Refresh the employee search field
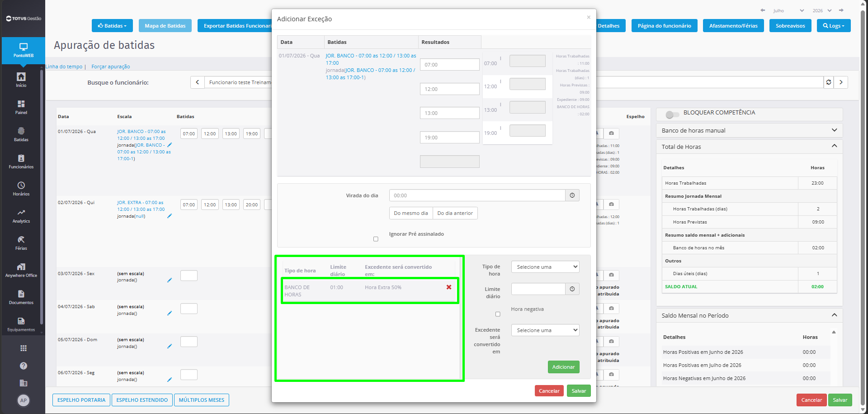The height and width of the screenshot is (414, 868). (829, 82)
